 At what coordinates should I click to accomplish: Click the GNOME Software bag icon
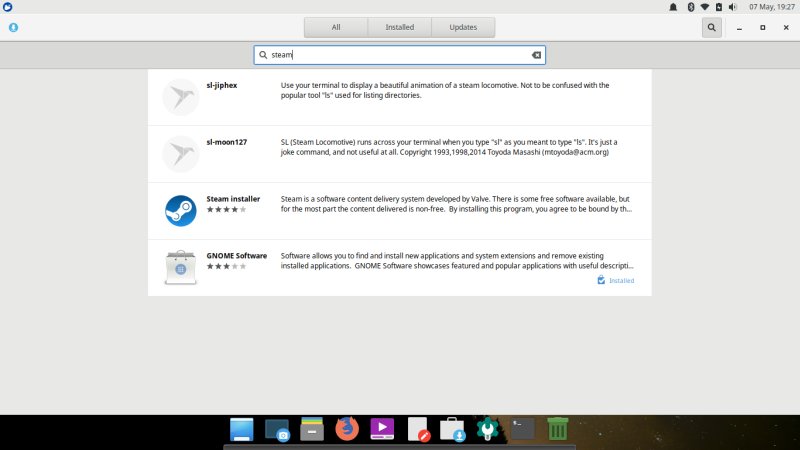click(181, 267)
